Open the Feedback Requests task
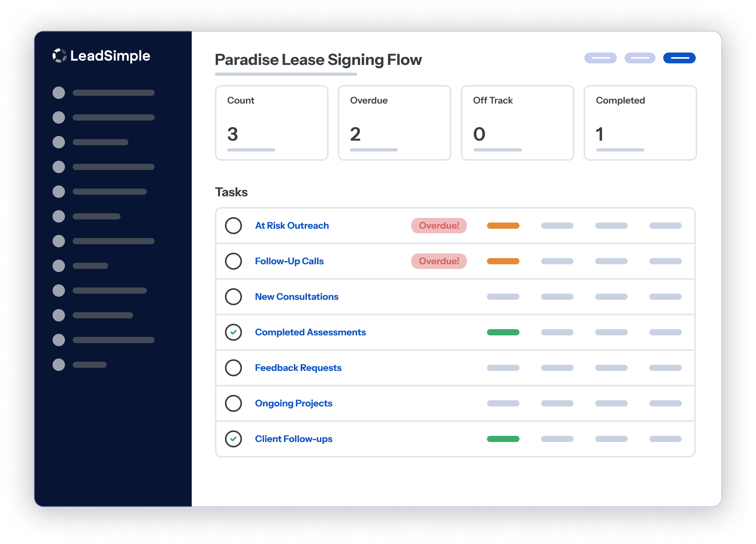The width and height of the screenshot is (756, 544). (x=298, y=368)
